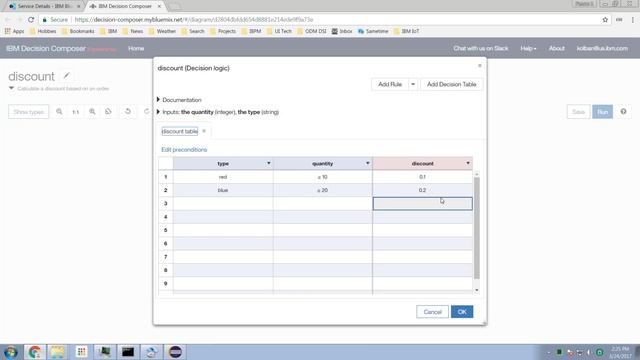The height and width of the screenshot is (360, 640).
Task: Open Windows Start menu
Action: point(11,352)
